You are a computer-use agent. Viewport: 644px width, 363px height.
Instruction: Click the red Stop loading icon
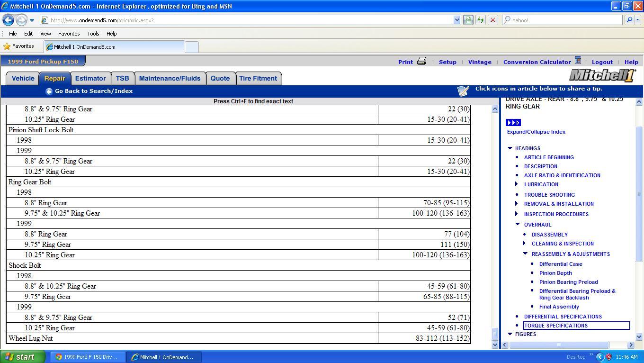[492, 20]
